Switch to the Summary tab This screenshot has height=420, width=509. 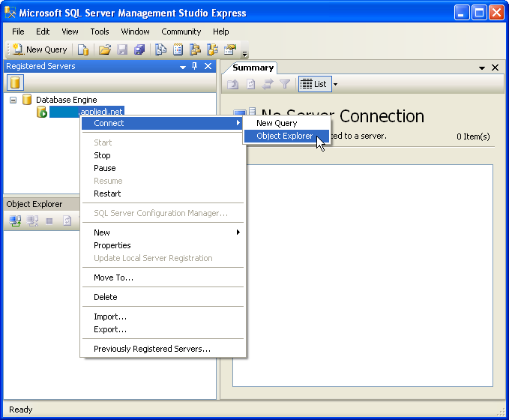point(253,67)
